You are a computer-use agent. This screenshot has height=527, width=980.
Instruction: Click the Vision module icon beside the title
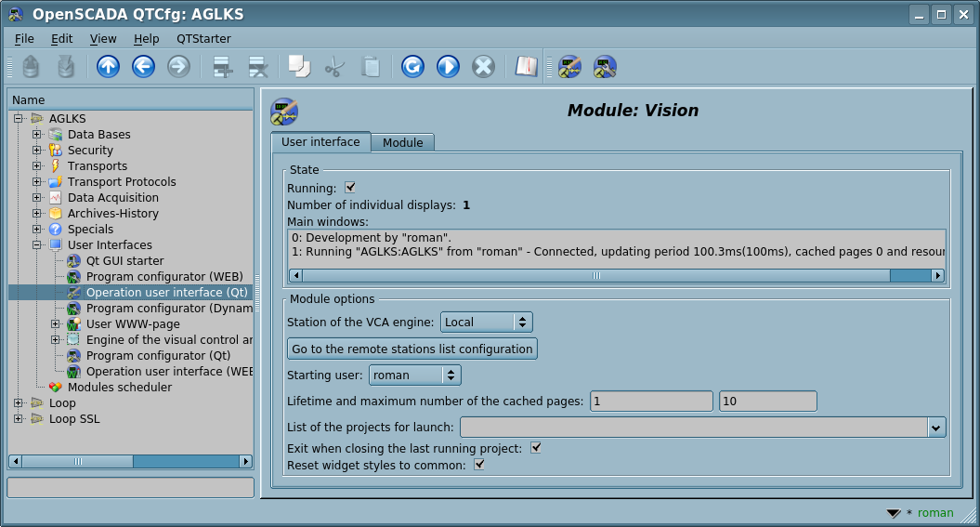point(283,112)
